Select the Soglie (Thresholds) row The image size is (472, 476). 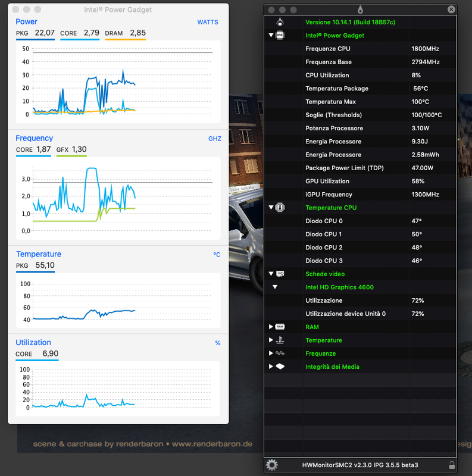(360, 115)
